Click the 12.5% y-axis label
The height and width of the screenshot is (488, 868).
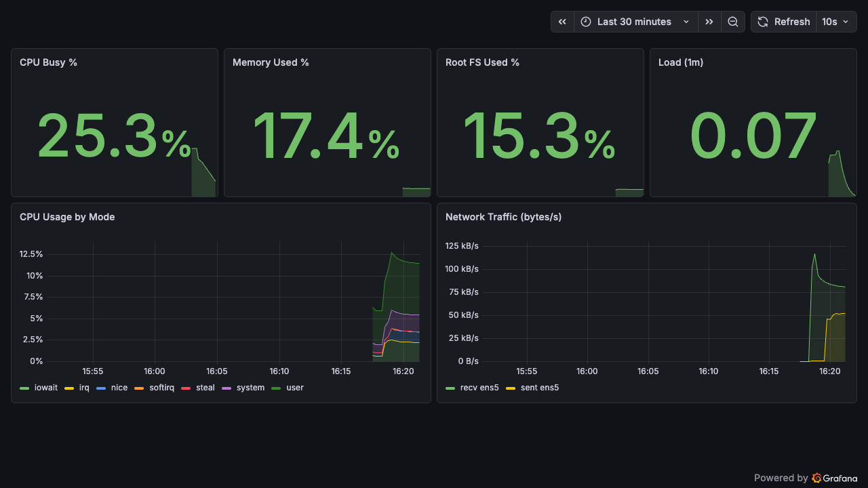(31, 254)
